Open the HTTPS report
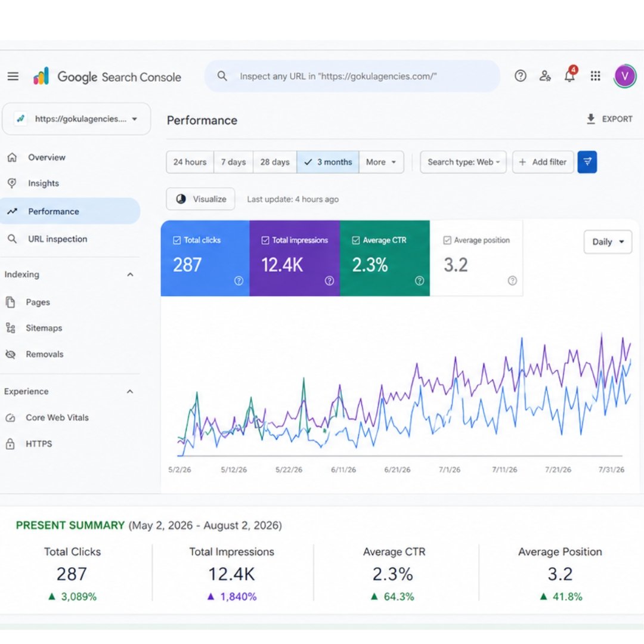Image resolution: width=644 pixels, height=644 pixels. click(x=39, y=444)
